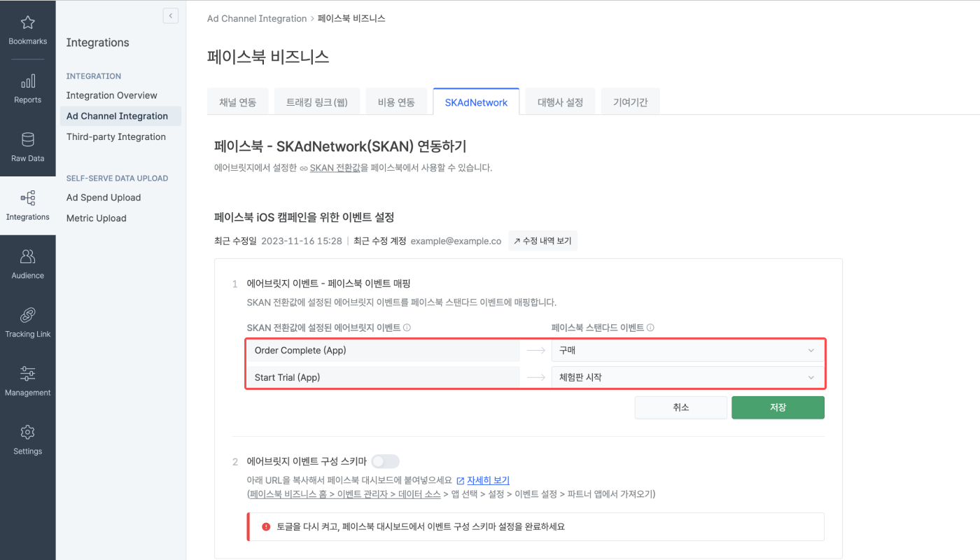Open the 자세히 보기 link

488,480
